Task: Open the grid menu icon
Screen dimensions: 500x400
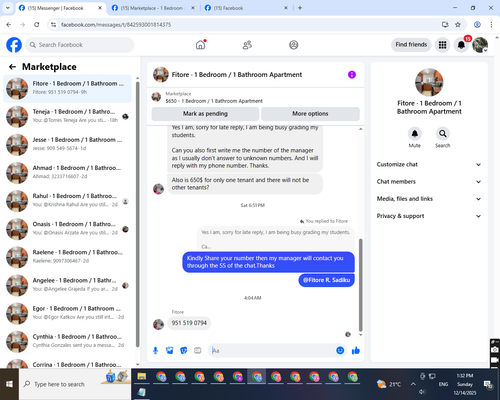Action: click(442, 45)
